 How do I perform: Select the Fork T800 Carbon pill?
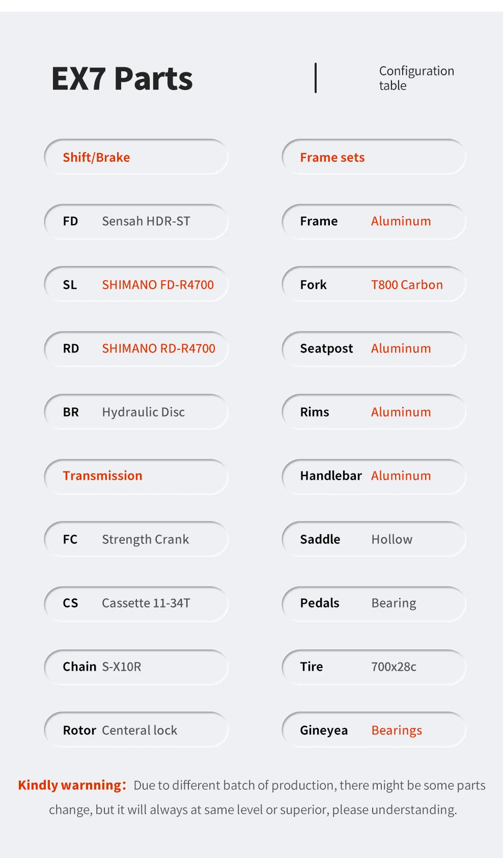click(x=374, y=285)
